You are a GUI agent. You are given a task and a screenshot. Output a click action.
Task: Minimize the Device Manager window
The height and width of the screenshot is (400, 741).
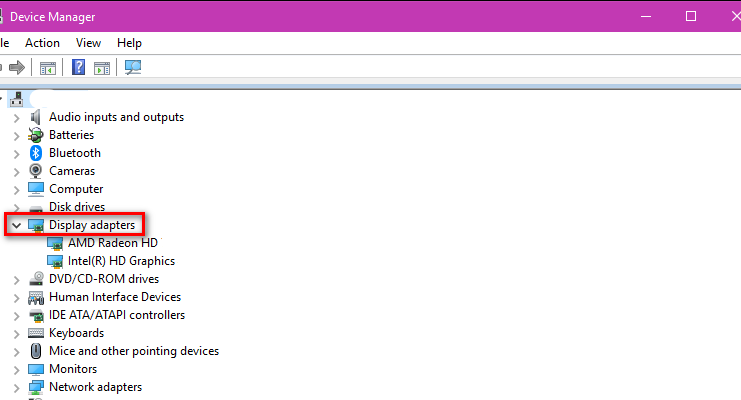point(646,17)
